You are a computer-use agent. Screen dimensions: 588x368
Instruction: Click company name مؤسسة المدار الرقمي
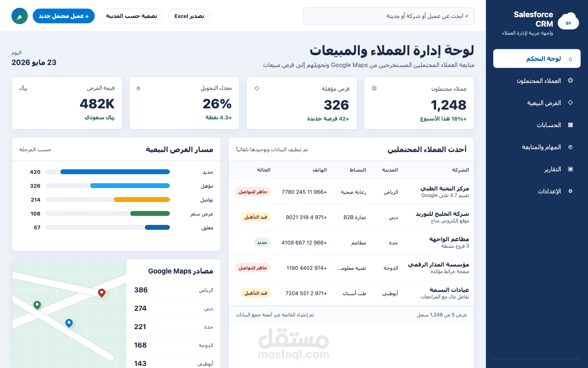click(439, 264)
